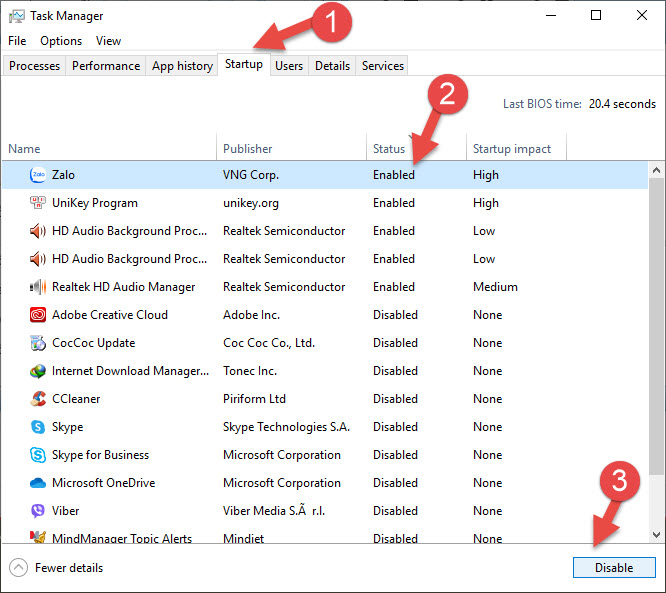Switch to the Performance tab
666x593 pixels.
click(106, 66)
